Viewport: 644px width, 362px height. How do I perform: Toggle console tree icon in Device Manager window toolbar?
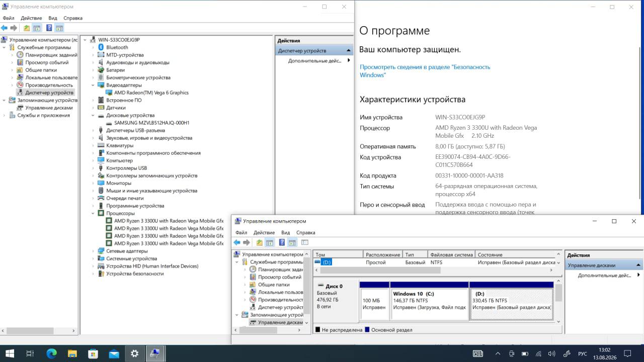coord(37,28)
